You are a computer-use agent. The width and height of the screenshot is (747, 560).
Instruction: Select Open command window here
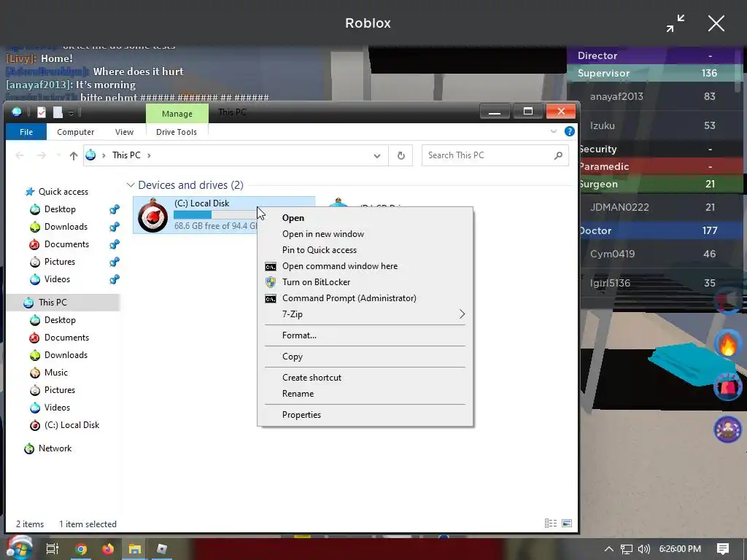coord(365,265)
